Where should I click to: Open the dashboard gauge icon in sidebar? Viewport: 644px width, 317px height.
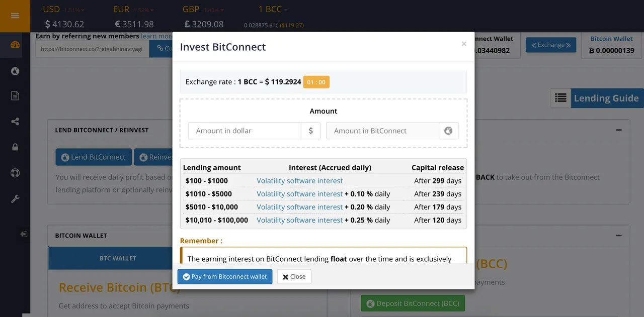(x=15, y=45)
